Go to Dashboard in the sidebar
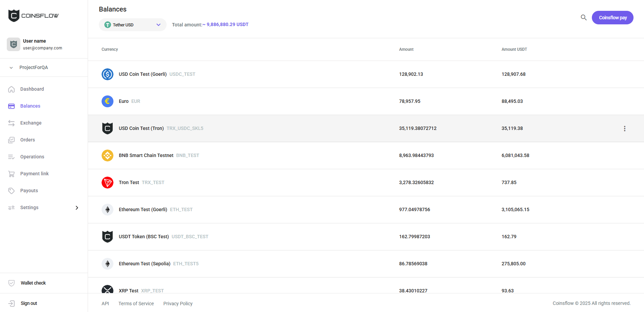 (32, 89)
